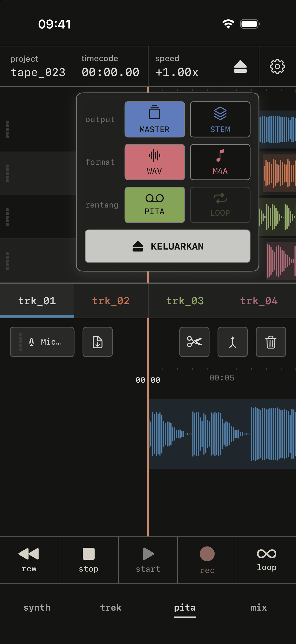Screen dimensions: 296x644
Task: Click the merge tracks icon
Action: click(x=232, y=342)
